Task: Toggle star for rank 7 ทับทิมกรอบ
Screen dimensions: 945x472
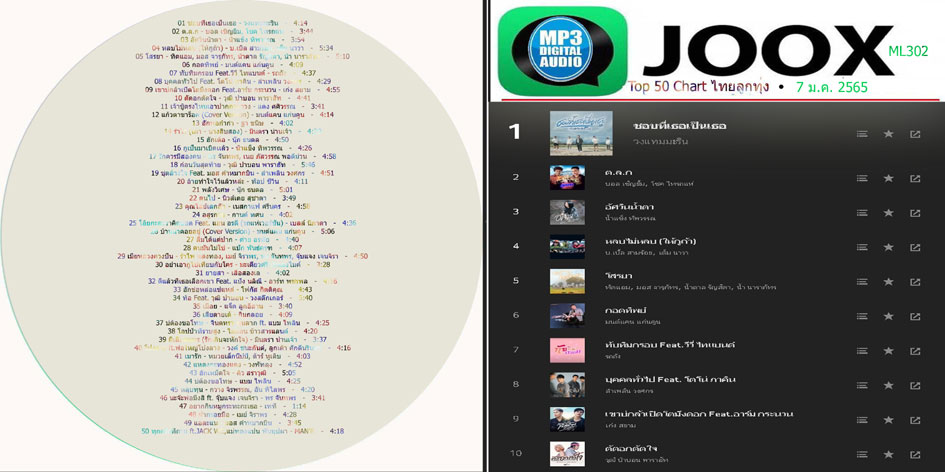Action: coord(888,350)
